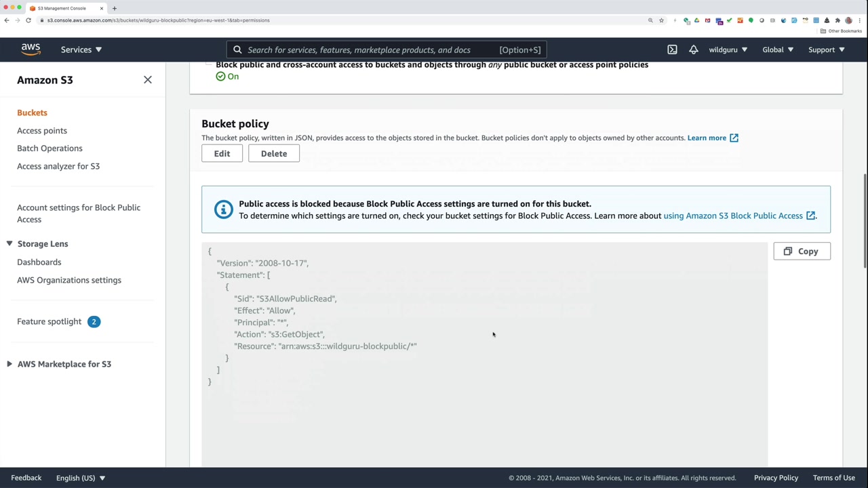Collapse the Storage Lens section
The width and height of the screenshot is (868, 488).
click(x=9, y=244)
